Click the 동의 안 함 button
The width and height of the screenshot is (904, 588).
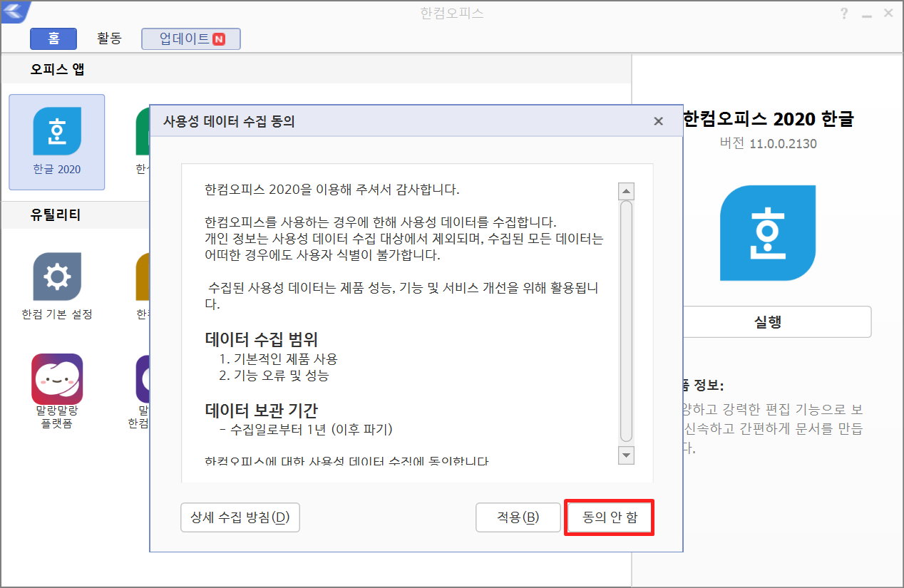(x=609, y=518)
